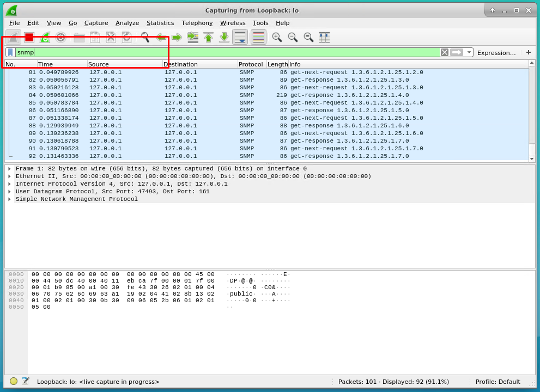Open capture file properties status icon
540x392 pixels.
26,381
